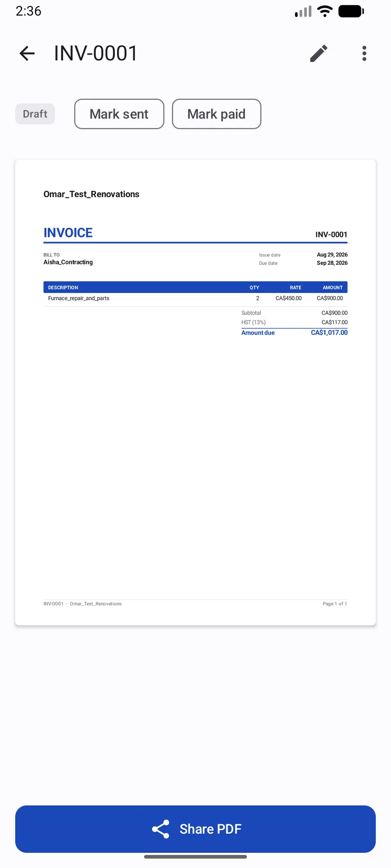The height and width of the screenshot is (868, 391).
Task: Tap the RATE column header
Action: pyautogui.click(x=295, y=287)
